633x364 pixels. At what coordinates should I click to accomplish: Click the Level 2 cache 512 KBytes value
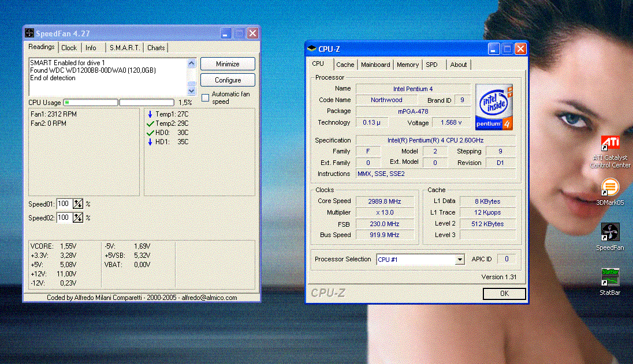[487, 224]
